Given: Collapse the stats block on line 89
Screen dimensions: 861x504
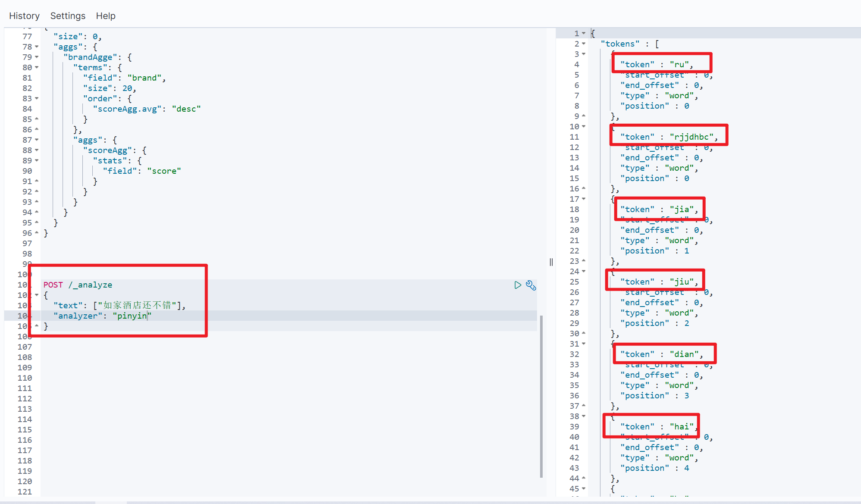Looking at the screenshot, I should coord(37,160).
